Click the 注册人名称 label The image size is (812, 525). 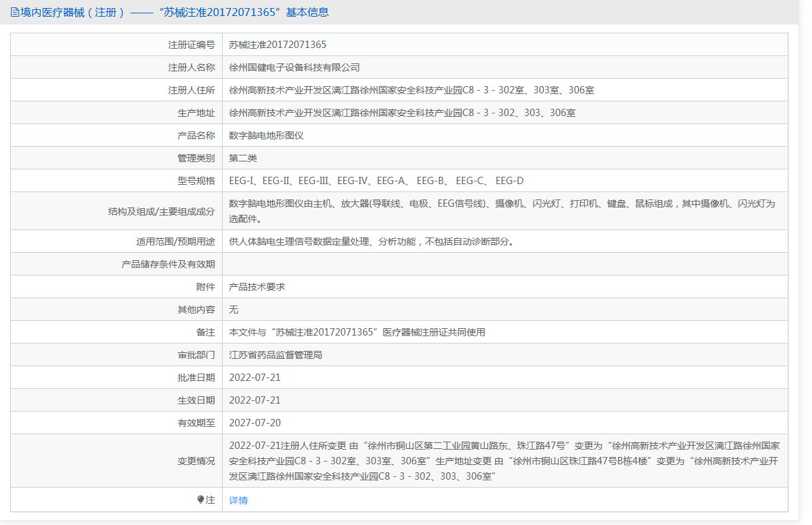point(191,67)
